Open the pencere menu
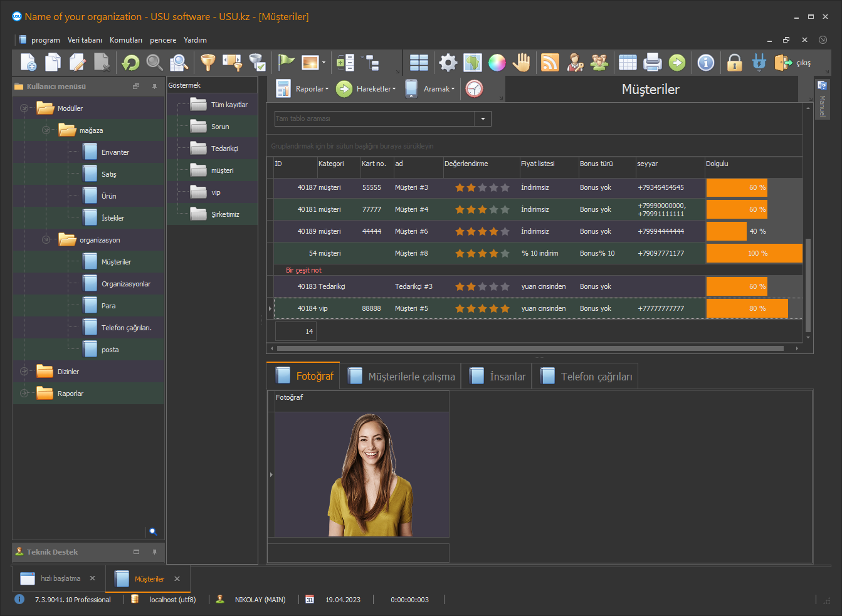Viewport: 842px width, 616px height. (163, 40)
